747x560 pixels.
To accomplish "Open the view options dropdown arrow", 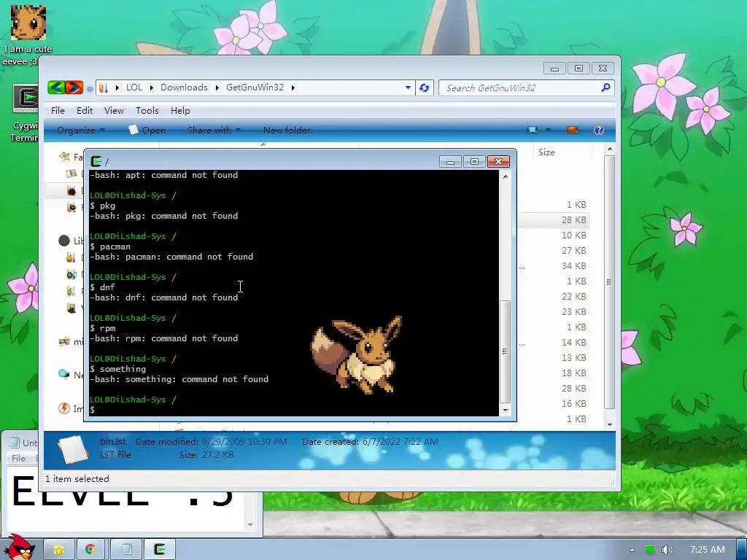I will click(x=548, y=130).
